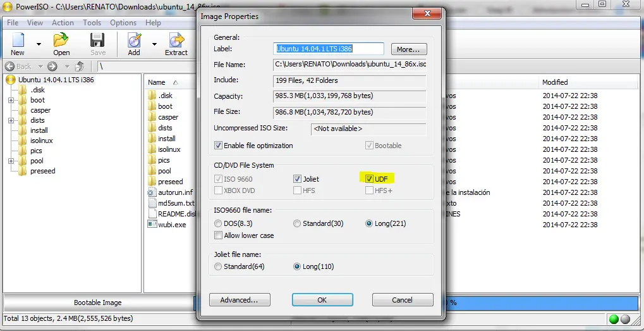Screen dimensions: 644x331
Task: Click the pool folder icon in file list
Action: [152, 171]
